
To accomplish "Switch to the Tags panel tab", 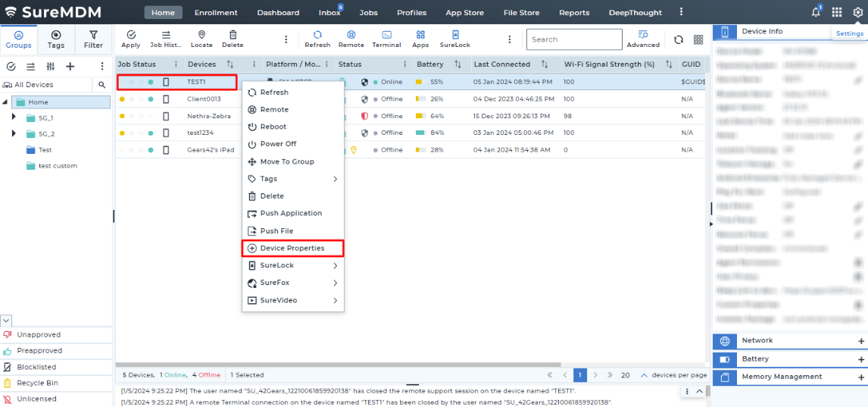I will 56,39.
